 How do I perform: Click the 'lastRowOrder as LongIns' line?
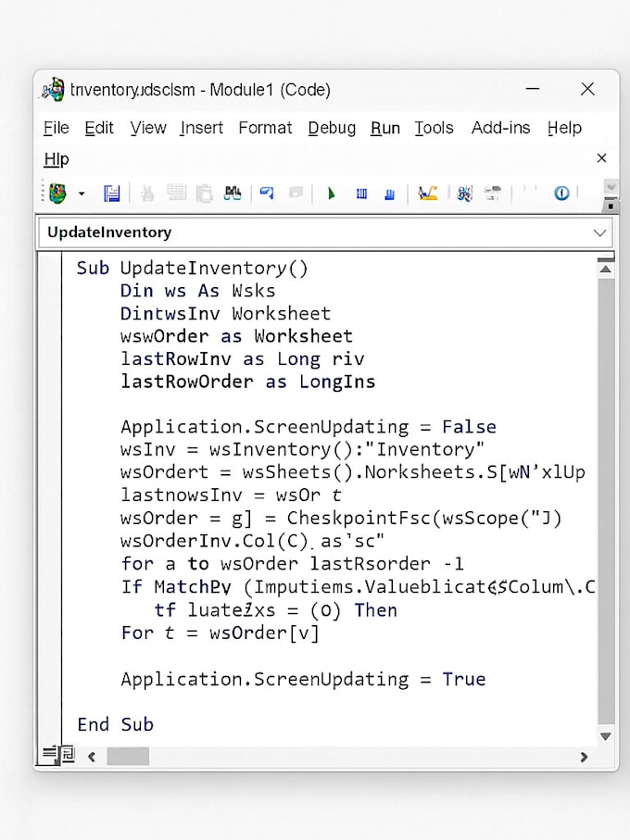(x=248, y=382)
